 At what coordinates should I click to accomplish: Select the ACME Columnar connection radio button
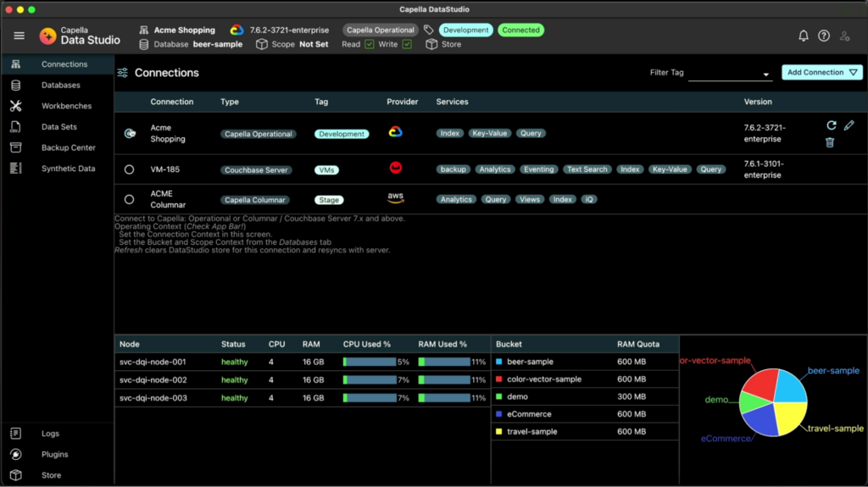129,199
